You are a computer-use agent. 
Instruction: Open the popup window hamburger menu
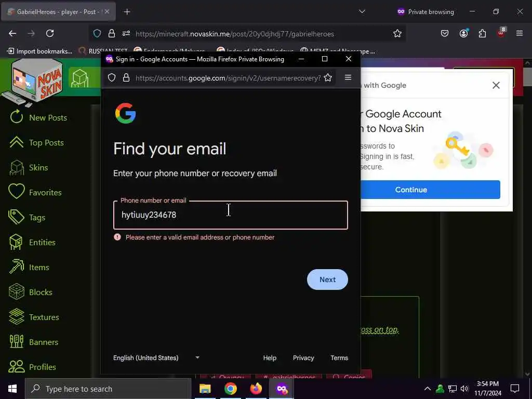coord(348,78)
